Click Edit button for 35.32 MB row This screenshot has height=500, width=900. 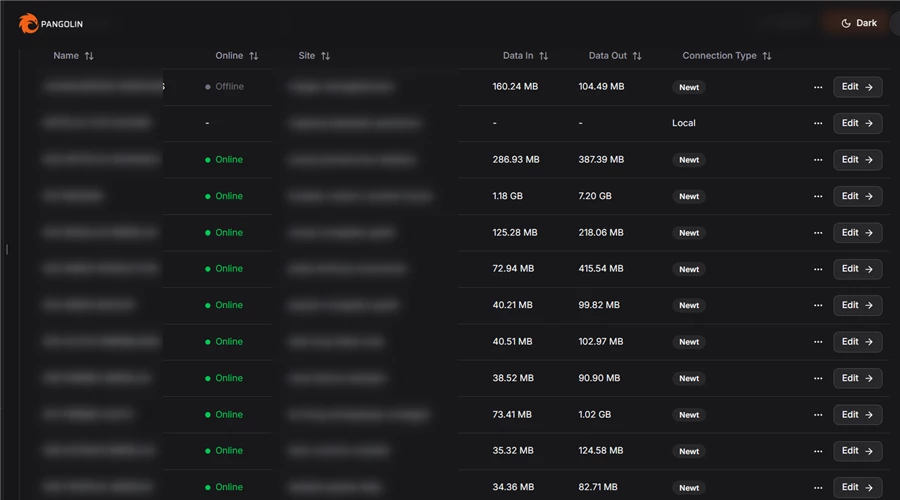[x=857, y=451]
